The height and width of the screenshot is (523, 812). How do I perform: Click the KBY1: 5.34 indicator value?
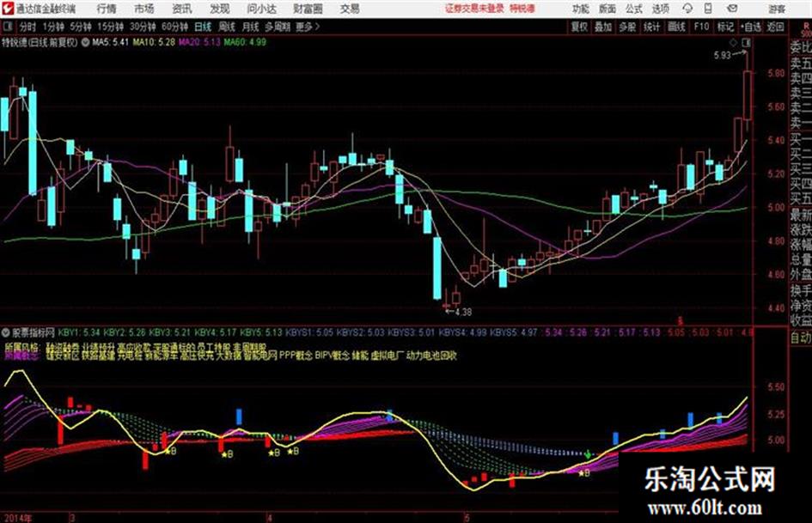pos(79,332)
